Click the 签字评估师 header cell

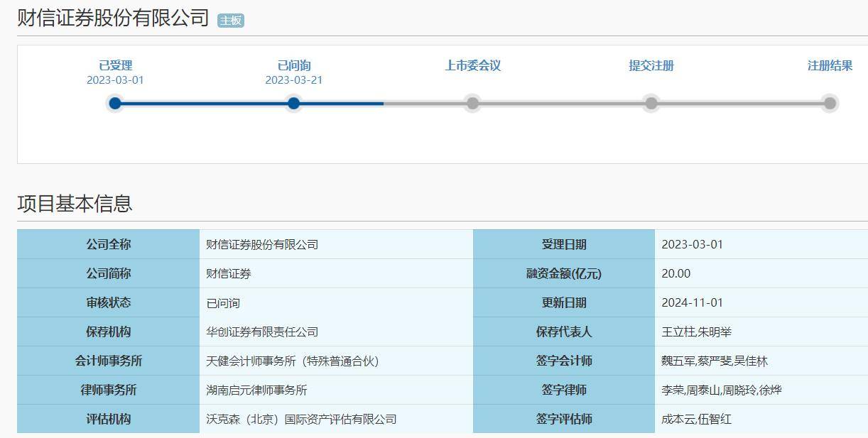click(x=564, y=419)
